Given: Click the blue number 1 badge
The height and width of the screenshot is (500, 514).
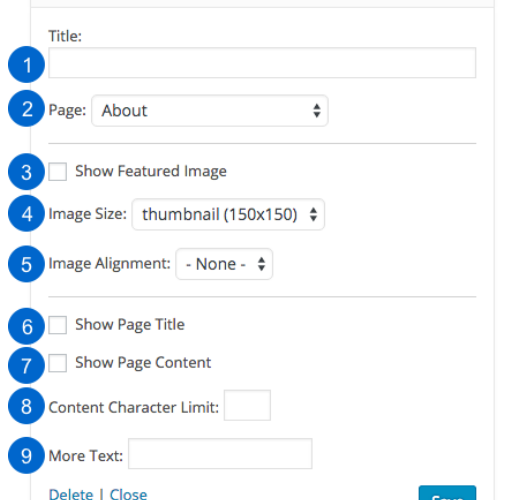Looking at the screenshot, I should 26,64.
